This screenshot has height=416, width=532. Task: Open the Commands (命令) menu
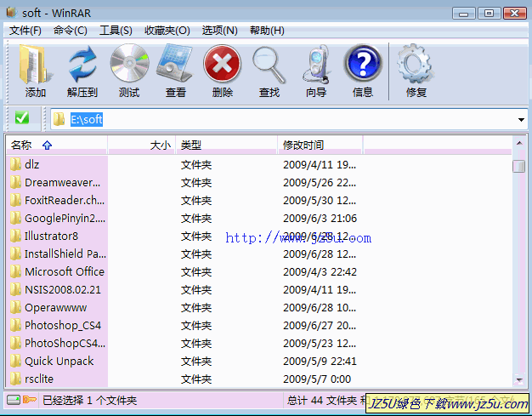coord(71,31)
